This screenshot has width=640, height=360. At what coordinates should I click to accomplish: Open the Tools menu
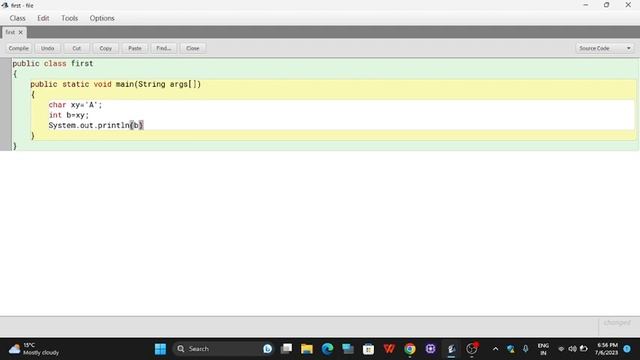(x=69, y=18)
